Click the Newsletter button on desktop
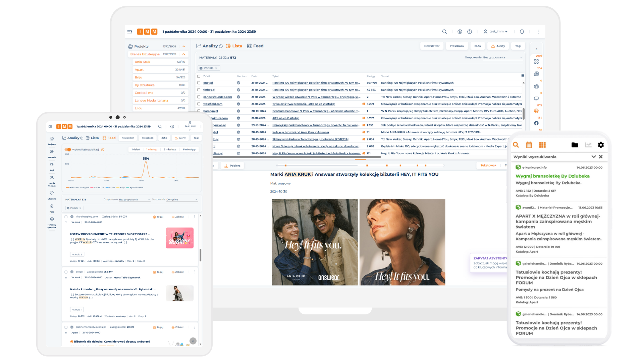The width and height of the screenshot is (644, 362). [432, 46]
